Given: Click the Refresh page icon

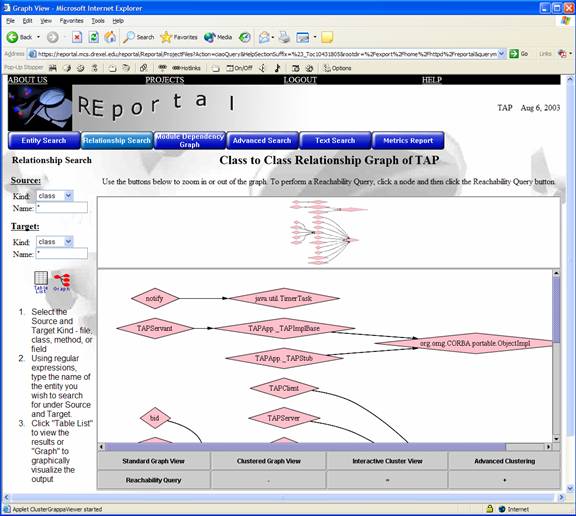Looking at the screenshot, I should [x=94, y=37].
